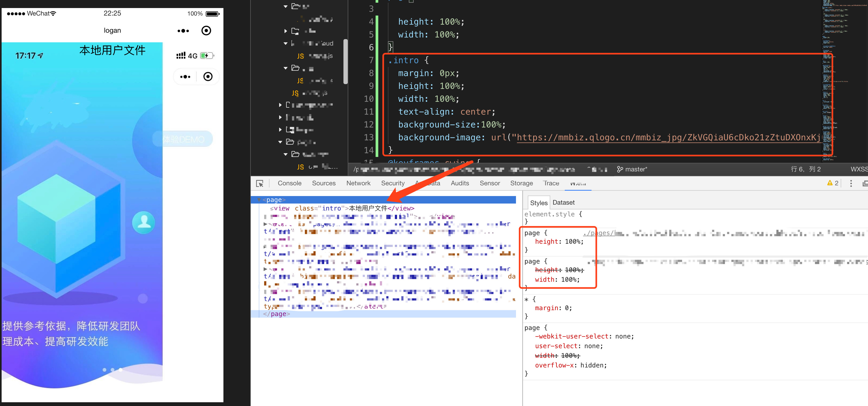Open the Storage tab
Viewport: 868px width, 406px height.
coord(521,183)
